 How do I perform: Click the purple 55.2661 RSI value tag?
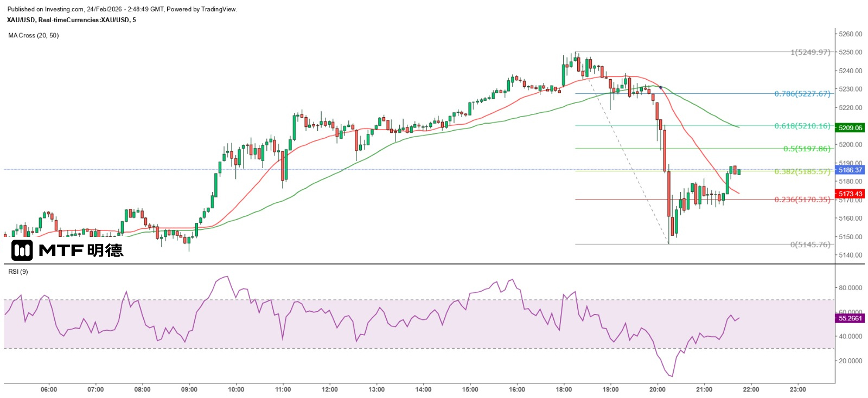(850, 318)
